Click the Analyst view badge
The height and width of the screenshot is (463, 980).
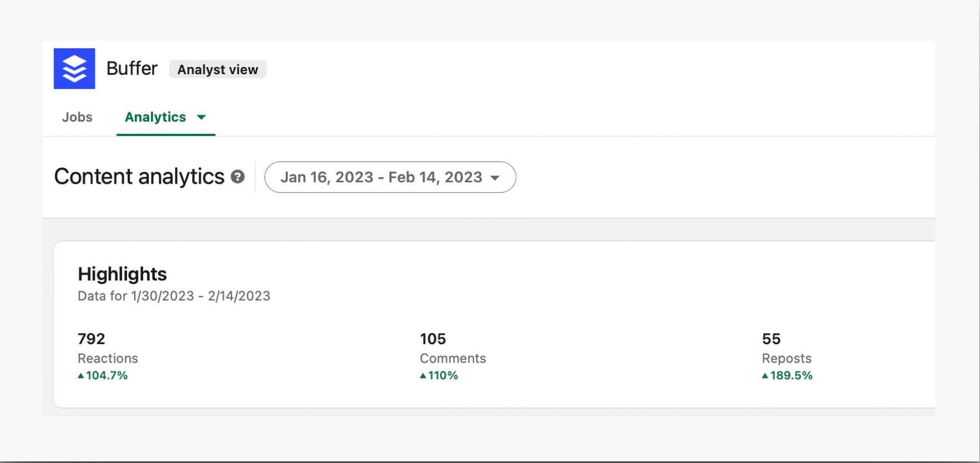click(218, 69)
